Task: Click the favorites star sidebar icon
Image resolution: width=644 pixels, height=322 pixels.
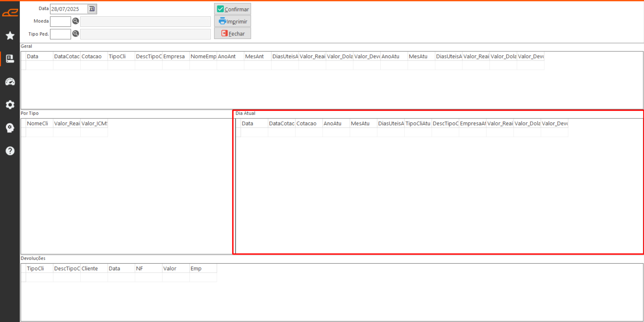Action: [x=10, y=36]
